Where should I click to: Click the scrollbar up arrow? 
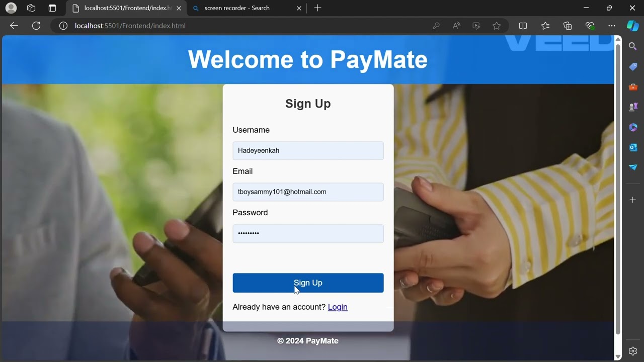coord(618,39)
